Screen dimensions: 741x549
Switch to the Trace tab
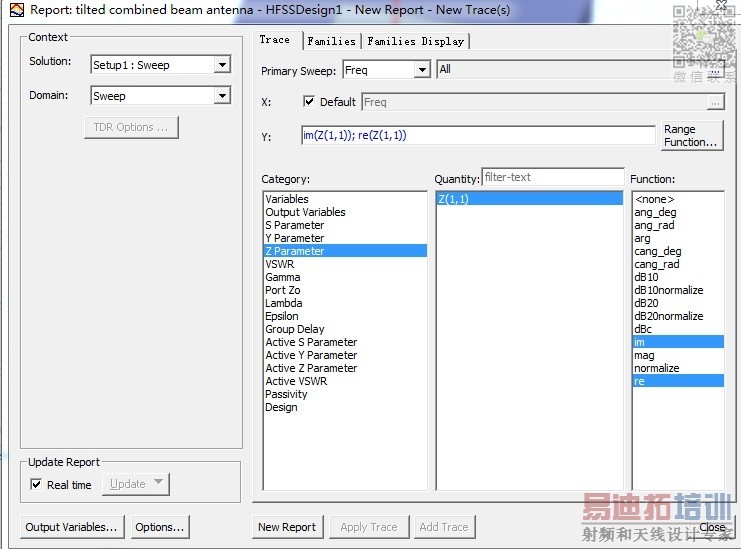click(x=275, y=40)
